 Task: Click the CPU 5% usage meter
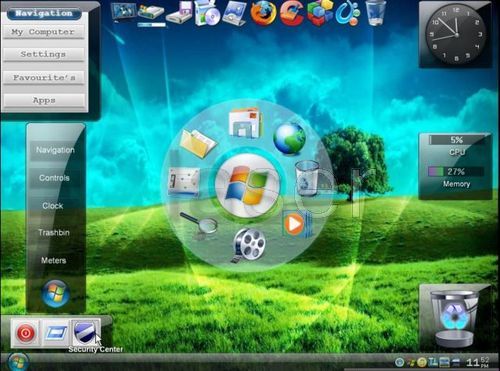456,140
